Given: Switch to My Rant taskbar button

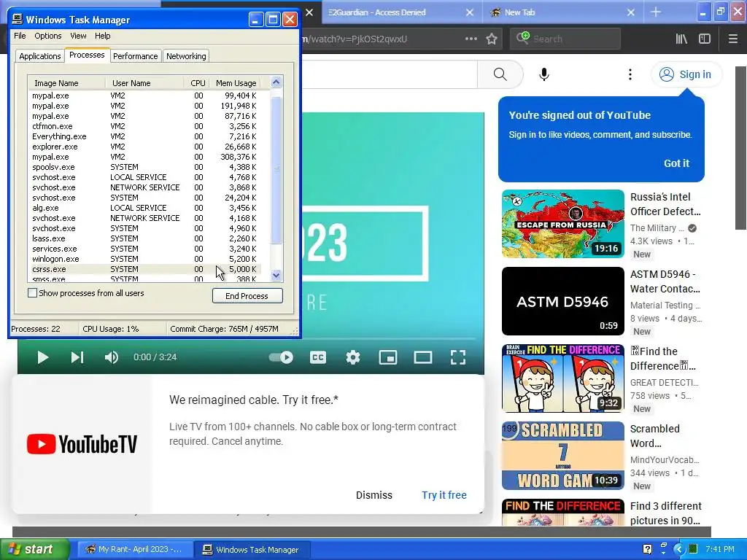Looking at the screenshot, I should (x=134, y=549).
